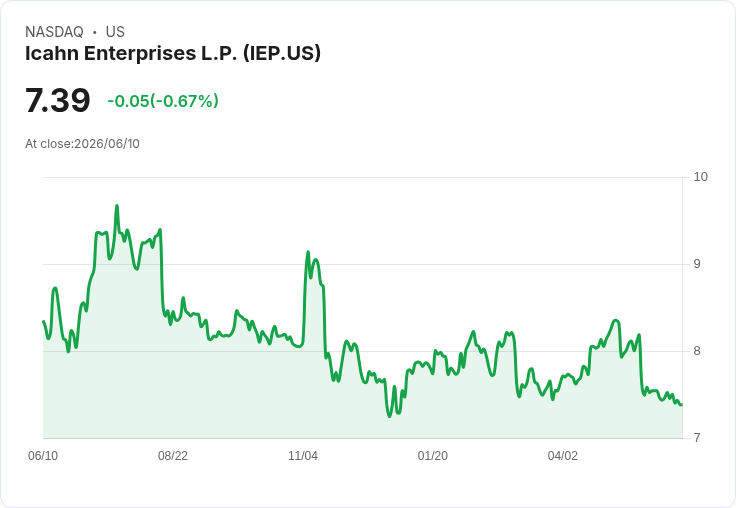Screen dimensions: 736x508
Task: Click the At close:2026/06/10 text
Action: click(x=82, y=144)
